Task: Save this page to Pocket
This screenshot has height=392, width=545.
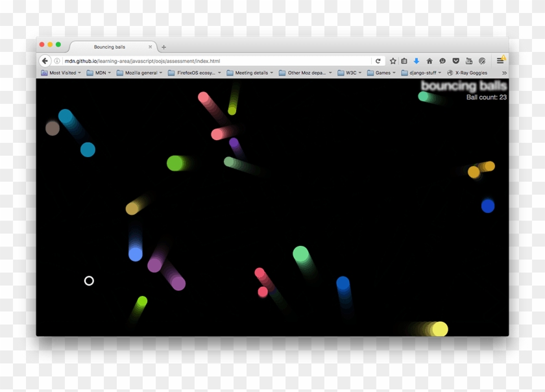Action: pos(455,60)
